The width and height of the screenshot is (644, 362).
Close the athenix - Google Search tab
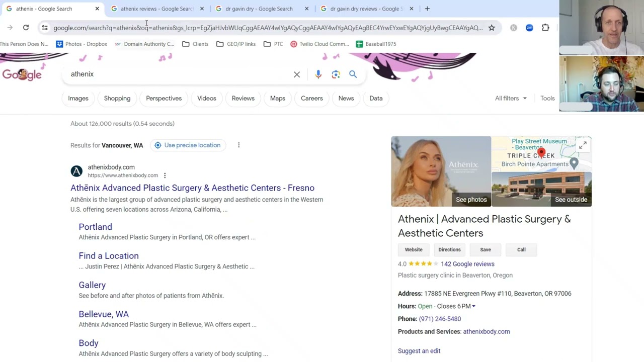click(x=97, y=9)
